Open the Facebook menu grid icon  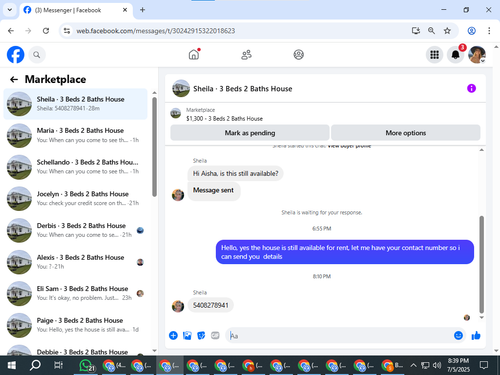pyautogui.click(x=434, y=55)
